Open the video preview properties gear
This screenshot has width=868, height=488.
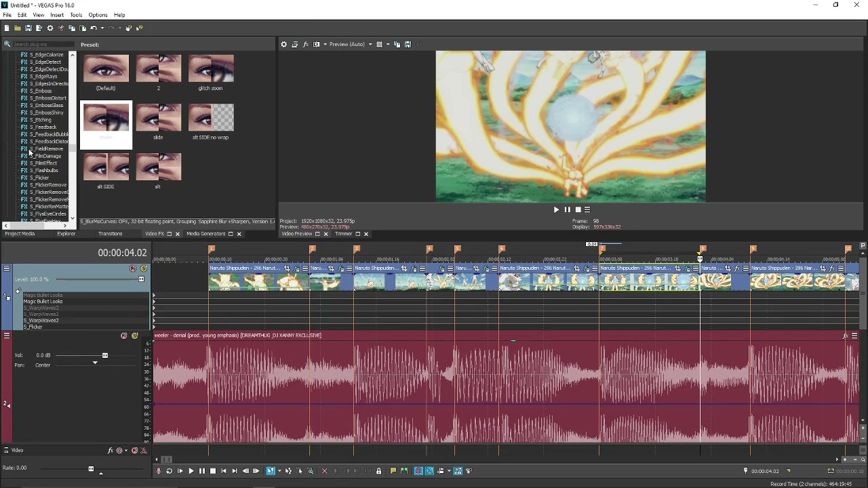pyautogui.click(x=283, y=44)
